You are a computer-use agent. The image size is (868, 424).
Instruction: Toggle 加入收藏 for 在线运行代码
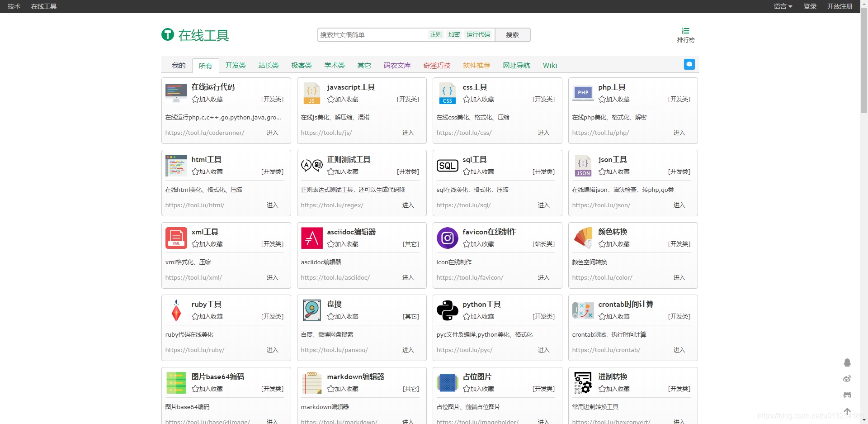[x=207, y=100]
